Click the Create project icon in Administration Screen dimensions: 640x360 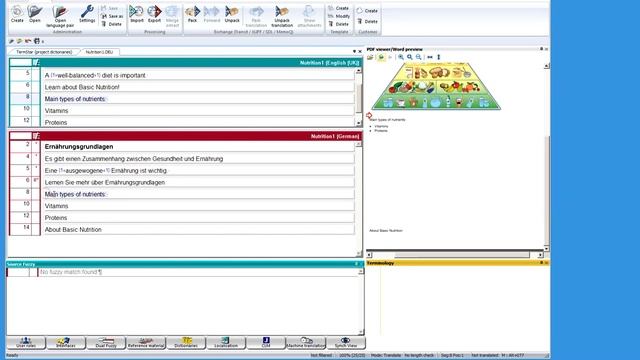click(x=17, y=14)
